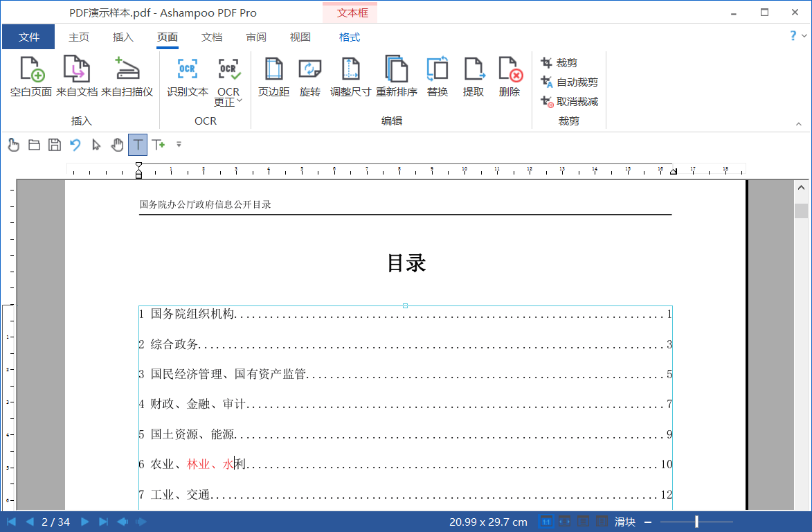Click the vertical scrollbar thumb

801,211
